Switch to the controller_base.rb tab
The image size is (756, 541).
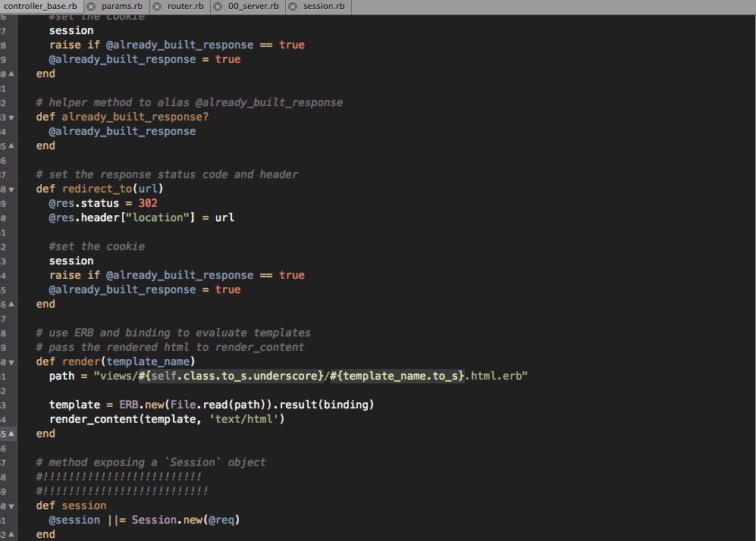pos(40,7)
